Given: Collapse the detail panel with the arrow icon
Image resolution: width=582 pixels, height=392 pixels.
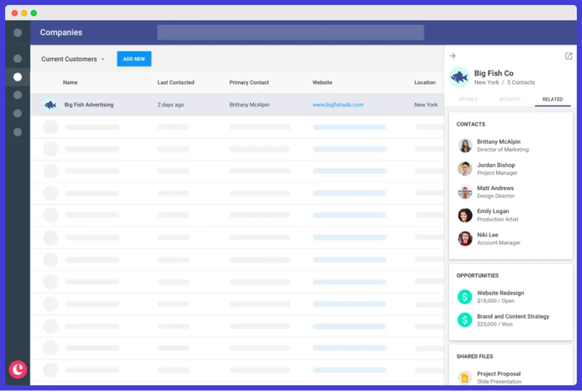Looking at the screenshot, I should pos(452,56).
